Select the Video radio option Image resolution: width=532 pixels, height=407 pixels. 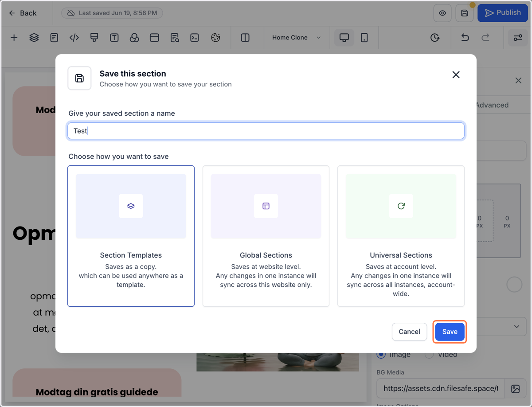429,354
